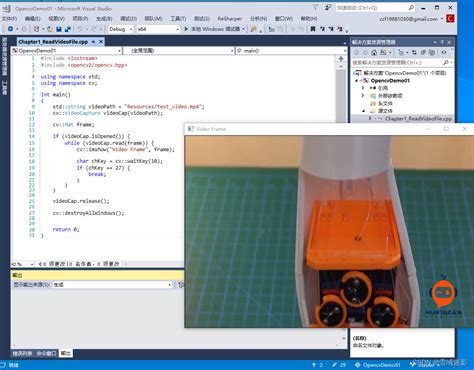Click the Save All toolbar icon
This screenshot has height=370, width=474.
click(x=68, y=29)
